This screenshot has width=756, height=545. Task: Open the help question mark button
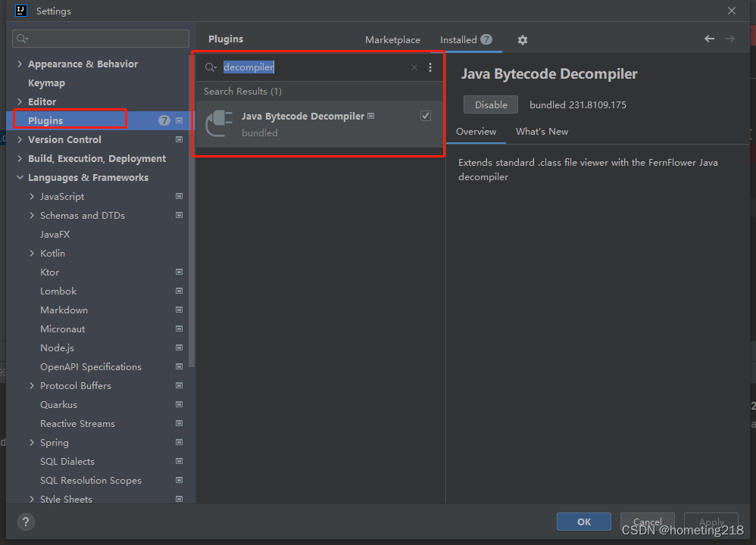click(26, 522)
